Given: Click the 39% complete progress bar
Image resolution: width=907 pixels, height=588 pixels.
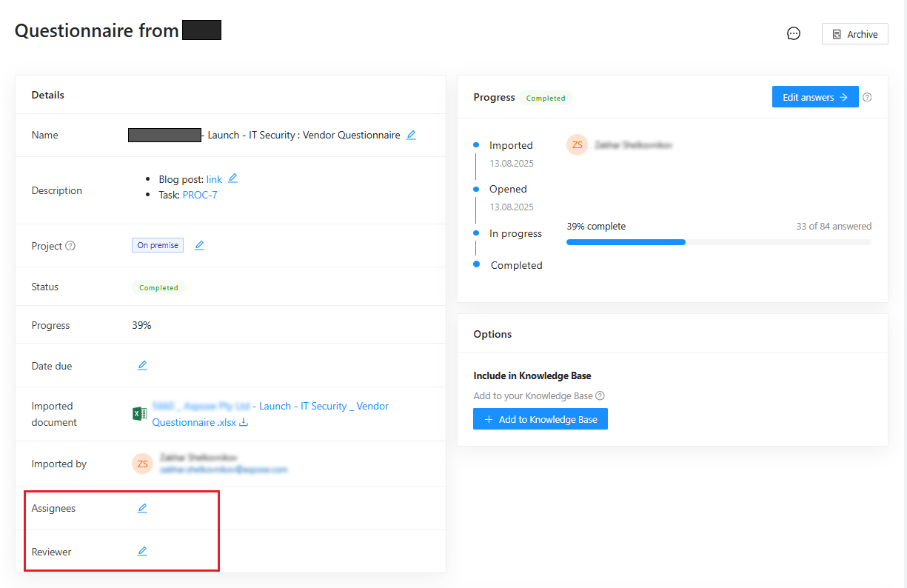Looking at the screenshot, I should click(718, 241).
